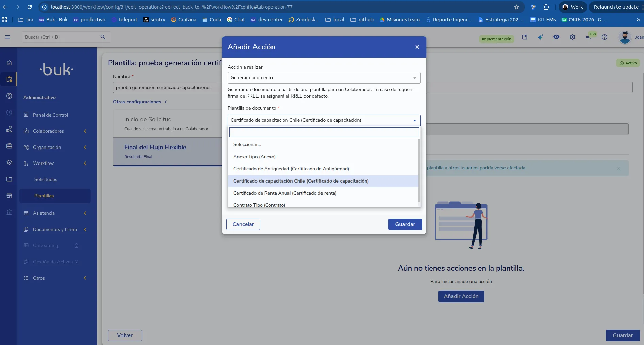Click the home icon in the left rail
Viewport: 644px width, 345px height.
9,63
